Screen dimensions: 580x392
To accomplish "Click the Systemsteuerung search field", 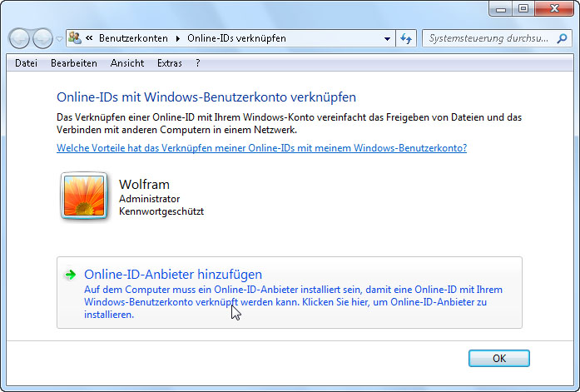I will (x=491, y=38).
